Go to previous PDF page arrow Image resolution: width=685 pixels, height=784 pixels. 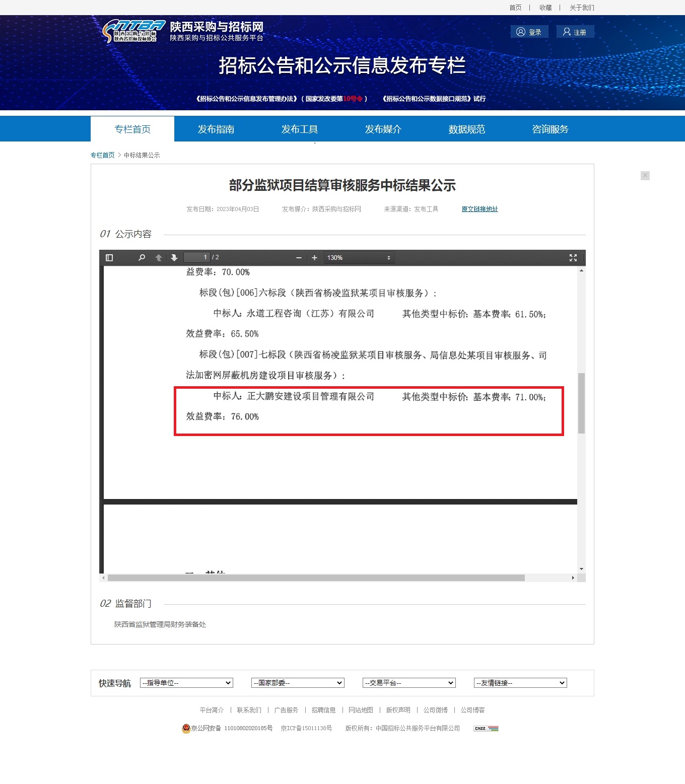pyautogui.click(x=159, y=258)
